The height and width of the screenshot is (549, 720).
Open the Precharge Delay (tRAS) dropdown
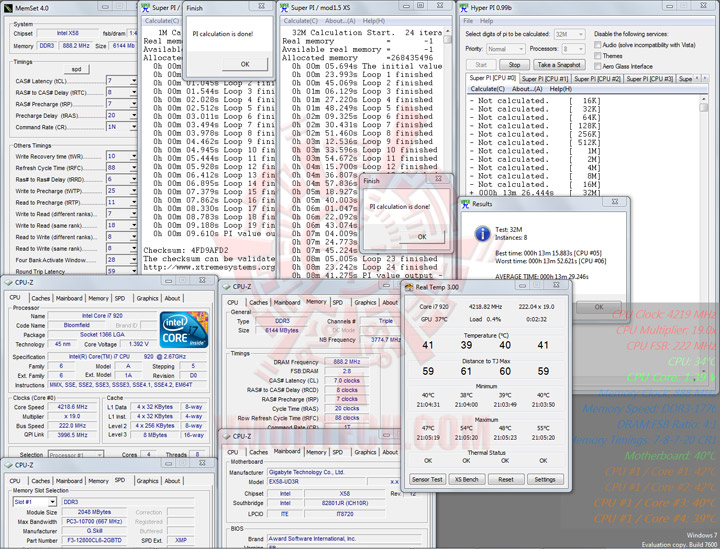click(x=133, y=115)
